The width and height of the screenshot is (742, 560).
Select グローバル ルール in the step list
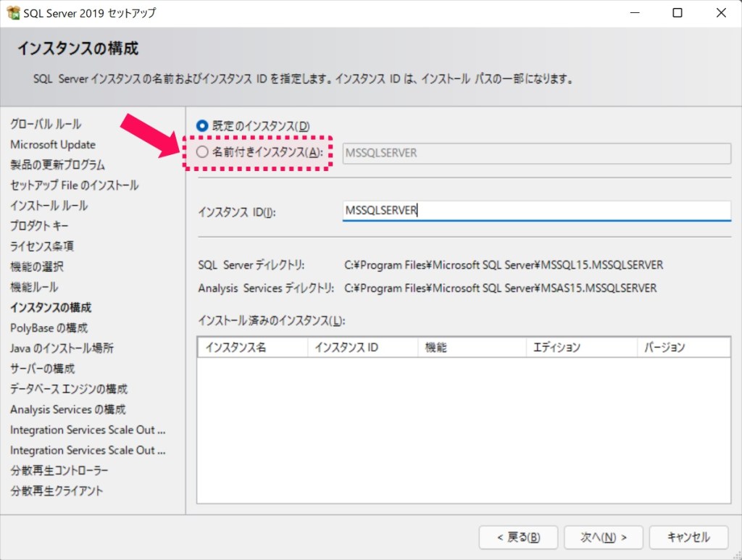[46, 124]
